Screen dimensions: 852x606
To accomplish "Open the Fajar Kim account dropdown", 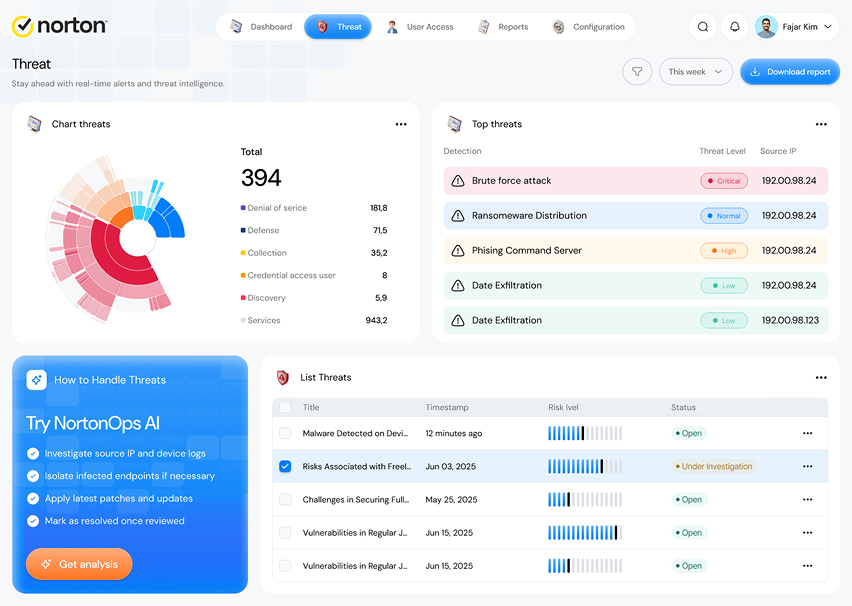I will coord(797,27).
